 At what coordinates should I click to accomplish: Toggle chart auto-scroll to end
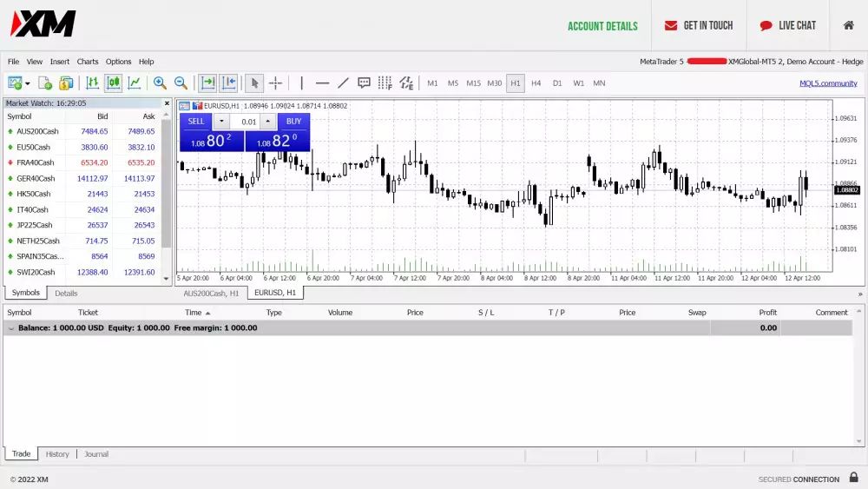coord(207,83)
